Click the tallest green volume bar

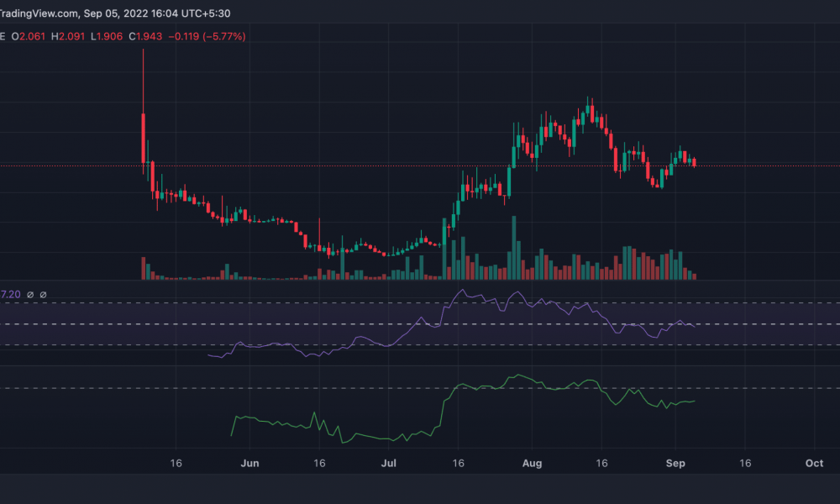pos(514,248)
